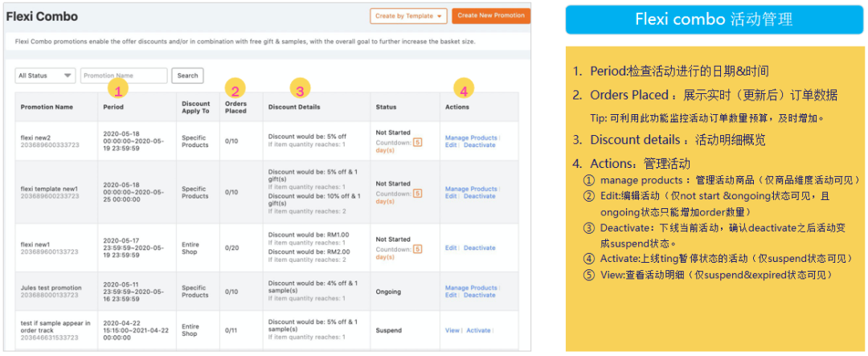Viewport: 868px width, 356px height.
Task: Select 'test if sample appear in order track'
Action: (x=55, y=326)
